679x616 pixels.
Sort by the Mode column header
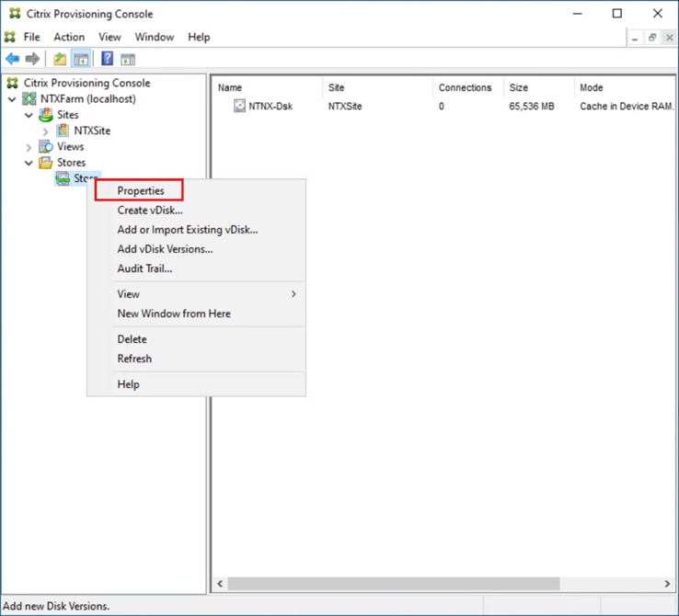pos(625,87)
